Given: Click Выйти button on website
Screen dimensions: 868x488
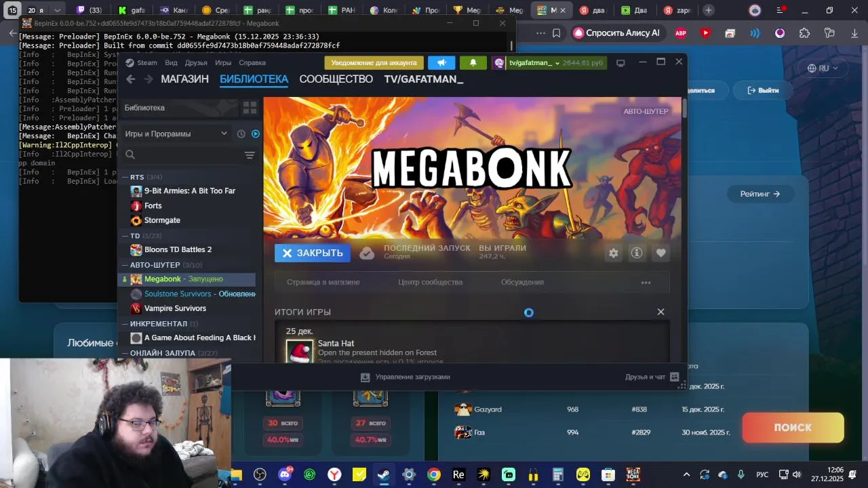Looking at the screenshot, I should pos(763,90).
